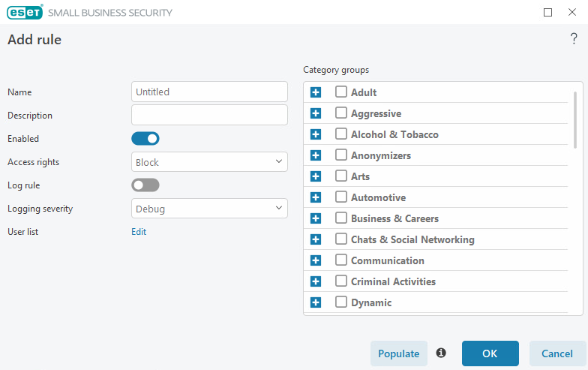Check the Alcohol & Tobacco checkbox
The width and height of the screenshot is (588, 370).
[x=340, y=134]
